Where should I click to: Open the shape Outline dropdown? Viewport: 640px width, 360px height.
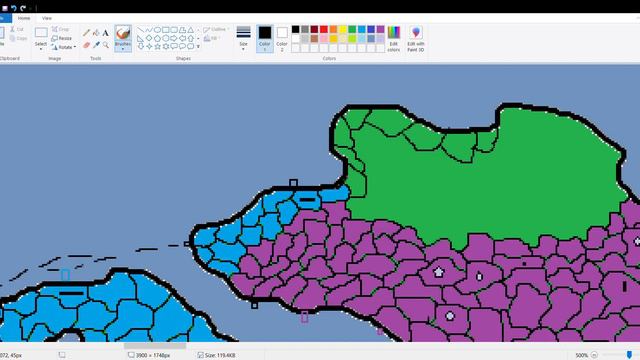coord(216,29)
